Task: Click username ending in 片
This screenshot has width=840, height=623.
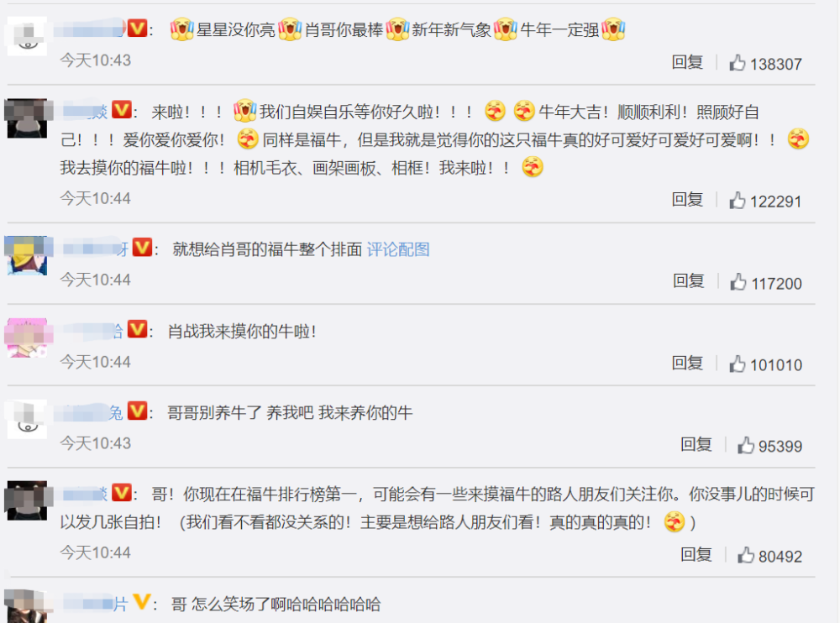Action: point(96,604)
